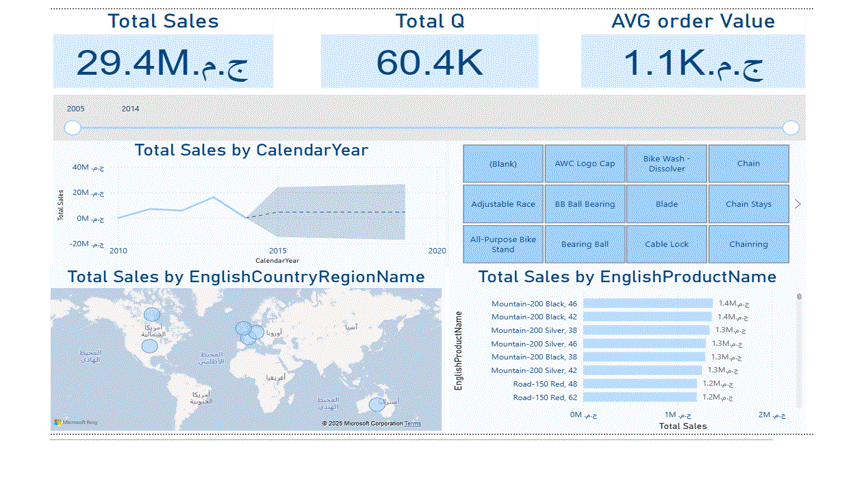Select the Cable Lock slicer tile
The width and height of the screenshot is (853, 480).
click(666, 244)
